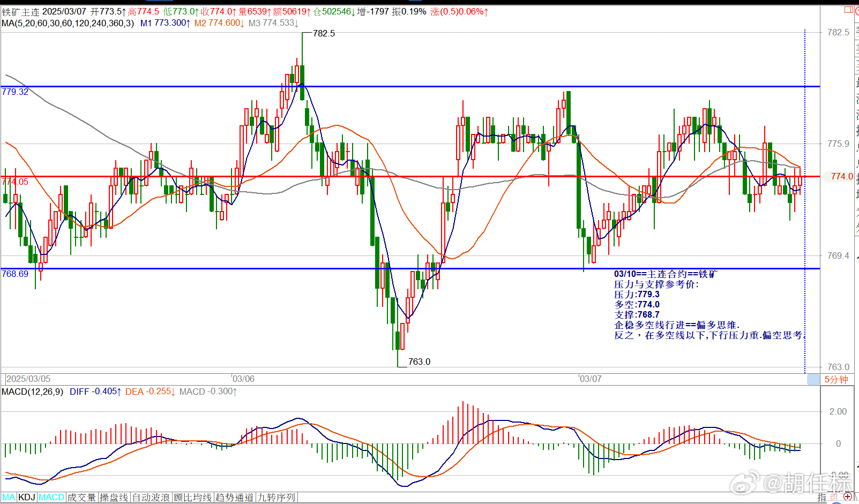Click the light blue scroll box on date axis
The height and width of the screenshot is (504, 859).
(x=813, y=379)
